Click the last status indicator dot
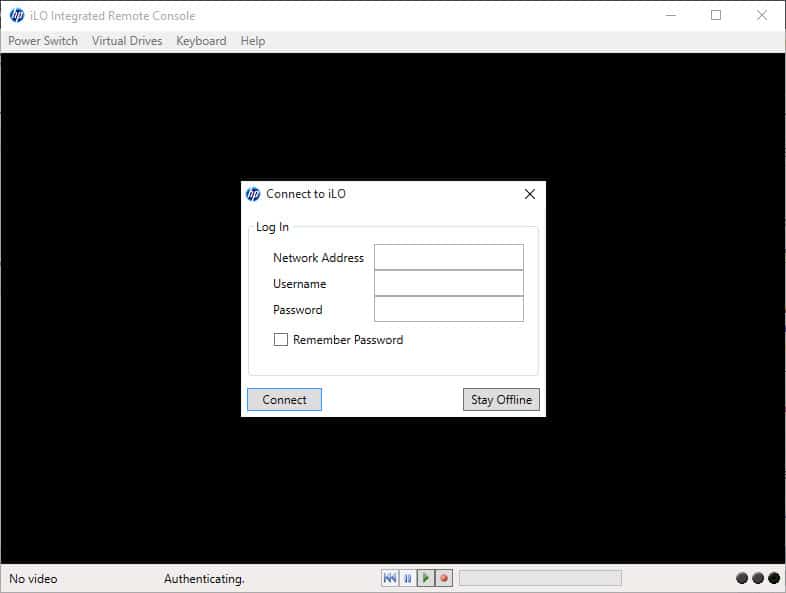This screenshot has width=786, height=593. tap(774, 578)
